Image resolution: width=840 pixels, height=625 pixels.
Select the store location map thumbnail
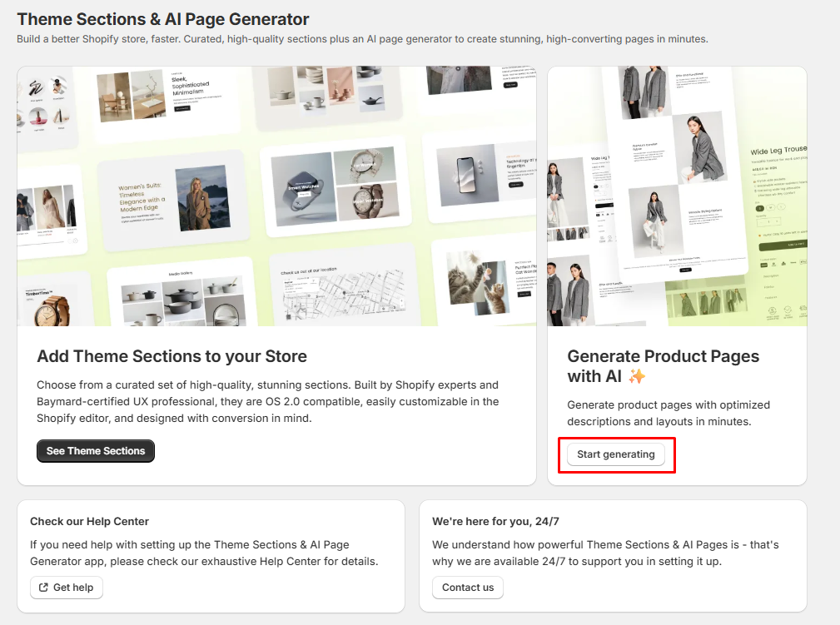click(x=343, y=288)
